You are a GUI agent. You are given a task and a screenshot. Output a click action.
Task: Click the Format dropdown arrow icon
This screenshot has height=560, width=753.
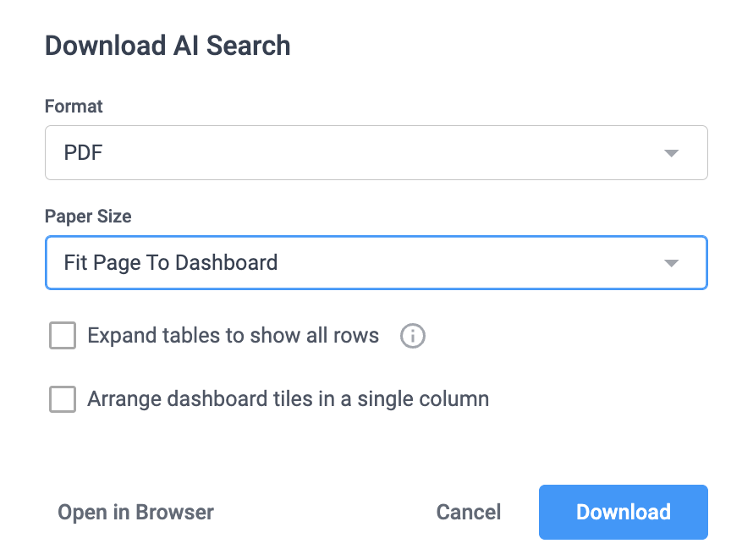click(671, 153)
